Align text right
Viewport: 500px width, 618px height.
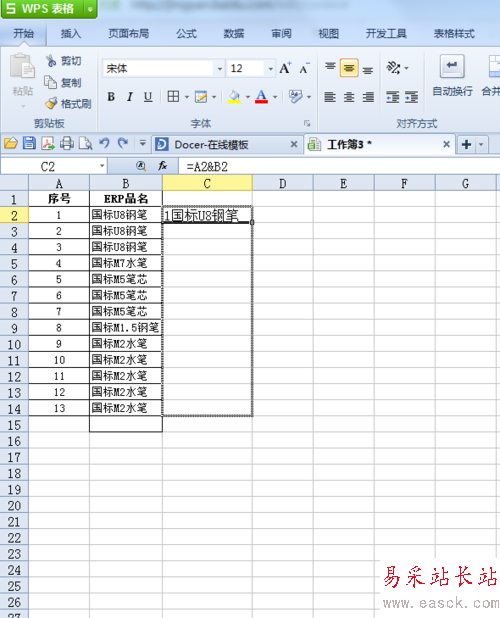(x=368, y=97)
